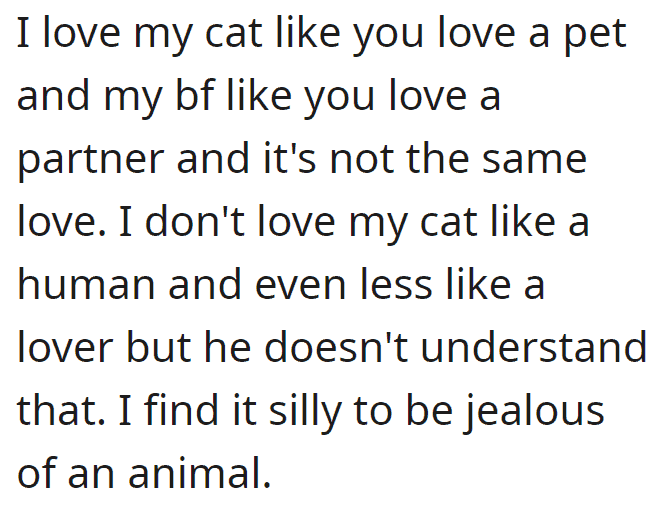Image resolution: width=665 pixels, height=515 pixels.
Task: Click the word "lover" in the text
Action: click(65, 347)
